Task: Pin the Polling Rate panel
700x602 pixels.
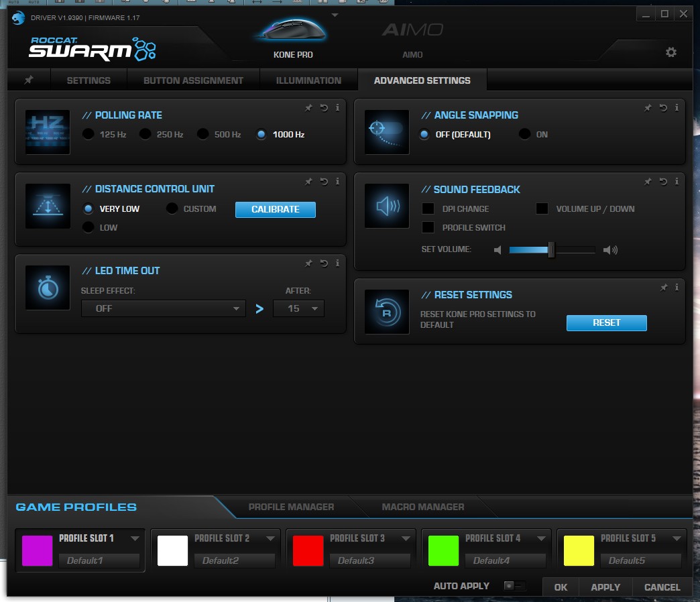Action: coord(309,107)
